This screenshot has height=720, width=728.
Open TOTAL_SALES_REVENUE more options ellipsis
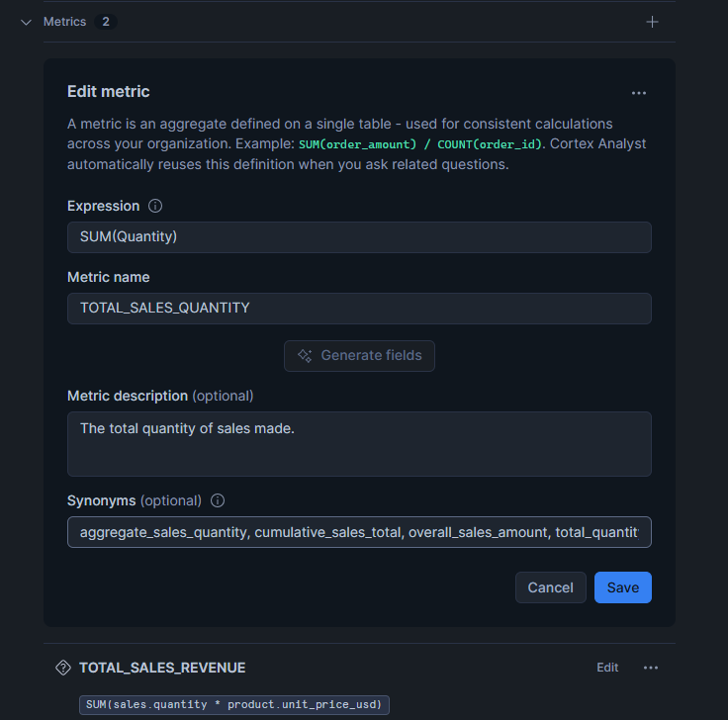click(x=651, y=668)
